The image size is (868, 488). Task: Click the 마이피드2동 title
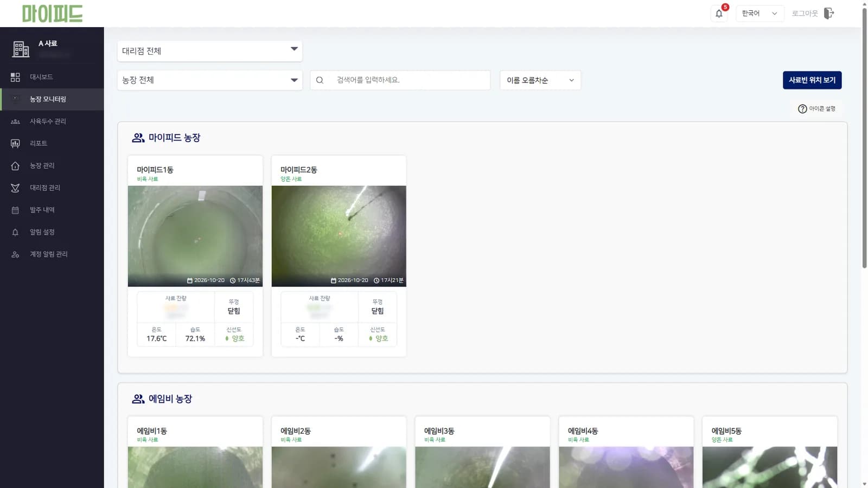pos(299,170)
